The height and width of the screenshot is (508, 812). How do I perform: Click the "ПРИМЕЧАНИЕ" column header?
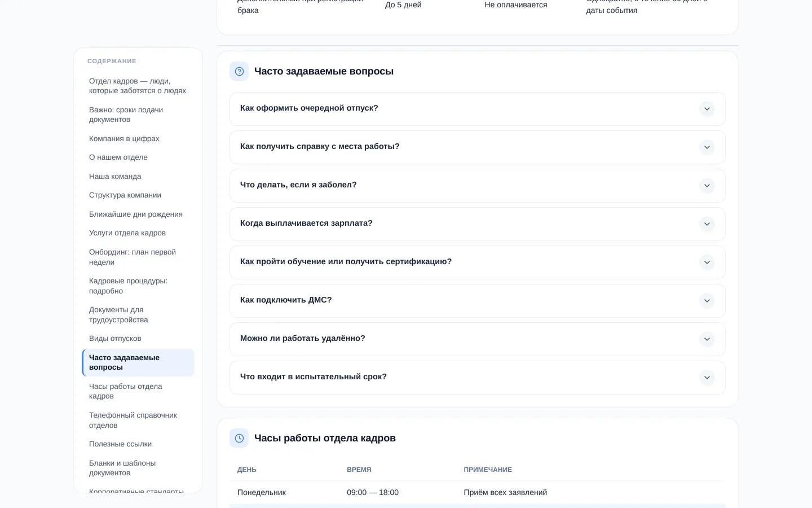(488, 470)
